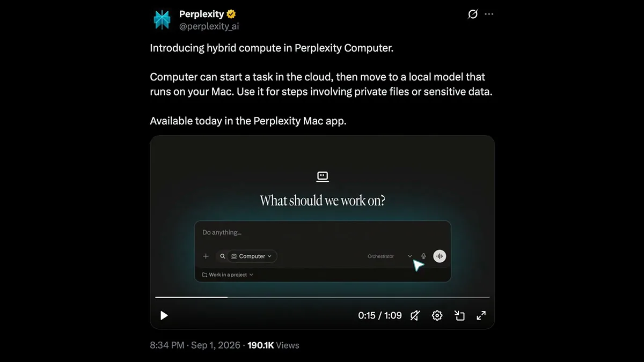Toggle picture-in-picture mode for the video
The width and height of the screenshot is (644, 362).
pos(459,315)
